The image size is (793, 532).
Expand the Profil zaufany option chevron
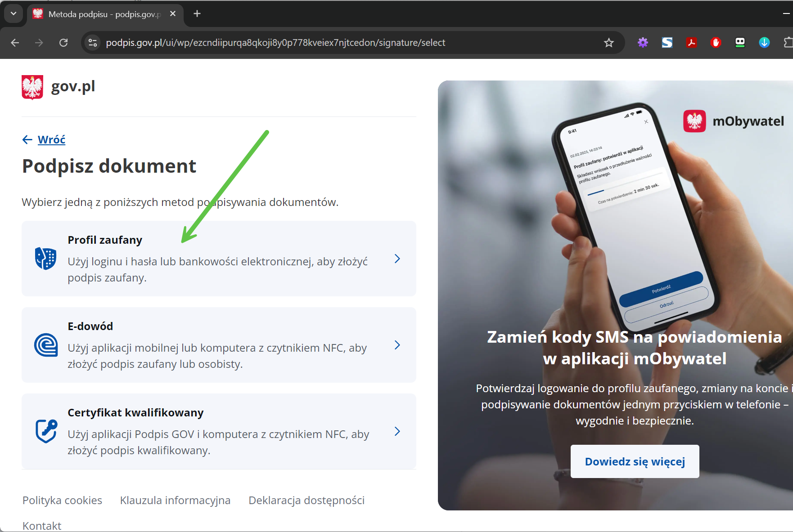coord(397,259)
